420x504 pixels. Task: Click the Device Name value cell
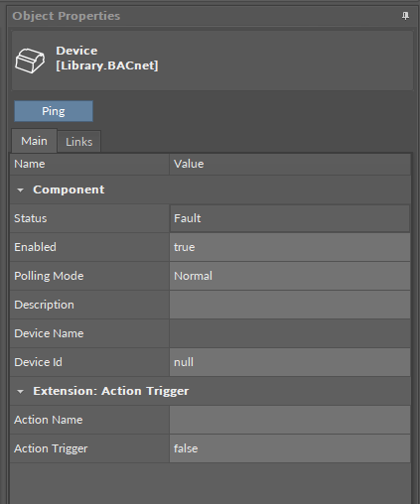coord(290,333)
